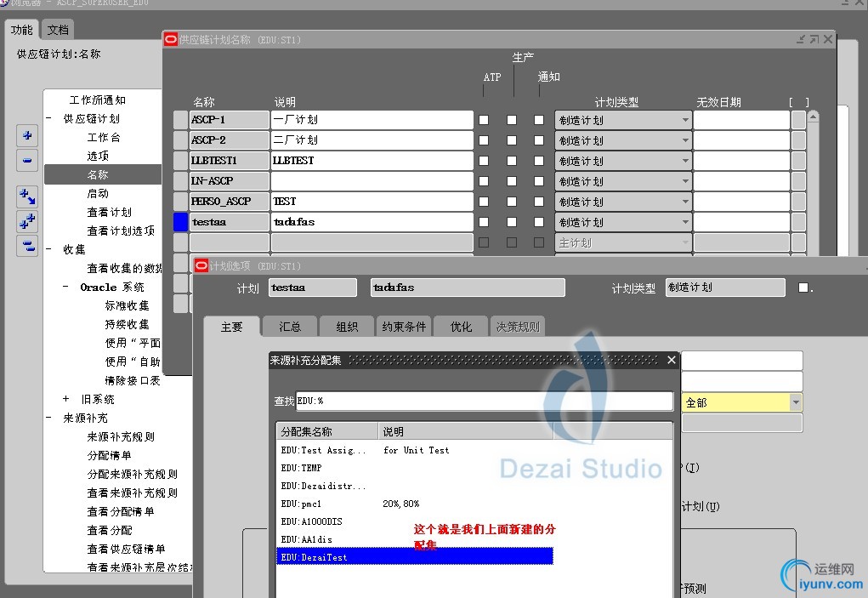
Task: Select 查看计划选项 in navigator tree
Action: 121,231
